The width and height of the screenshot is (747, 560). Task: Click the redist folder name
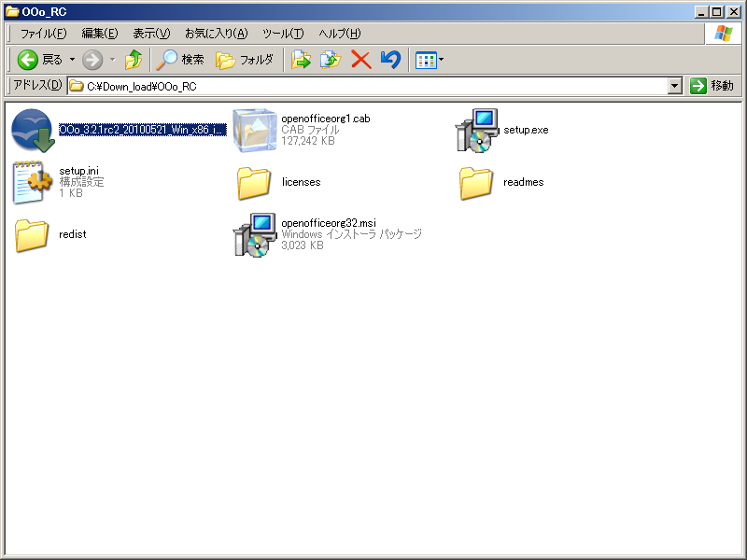click(x=73, y=234)
